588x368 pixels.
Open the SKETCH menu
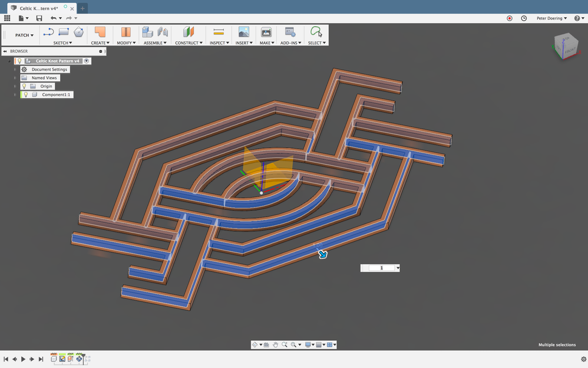tap(62, 43)
